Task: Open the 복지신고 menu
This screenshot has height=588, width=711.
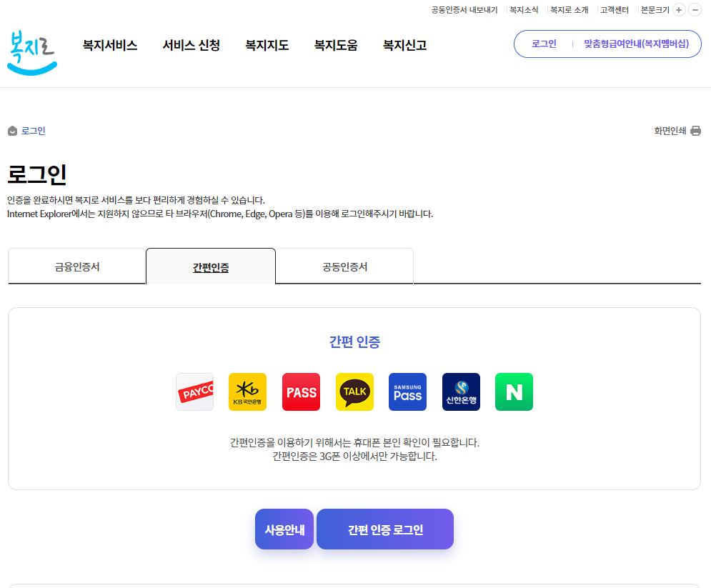Action: (x=405, y=45)
